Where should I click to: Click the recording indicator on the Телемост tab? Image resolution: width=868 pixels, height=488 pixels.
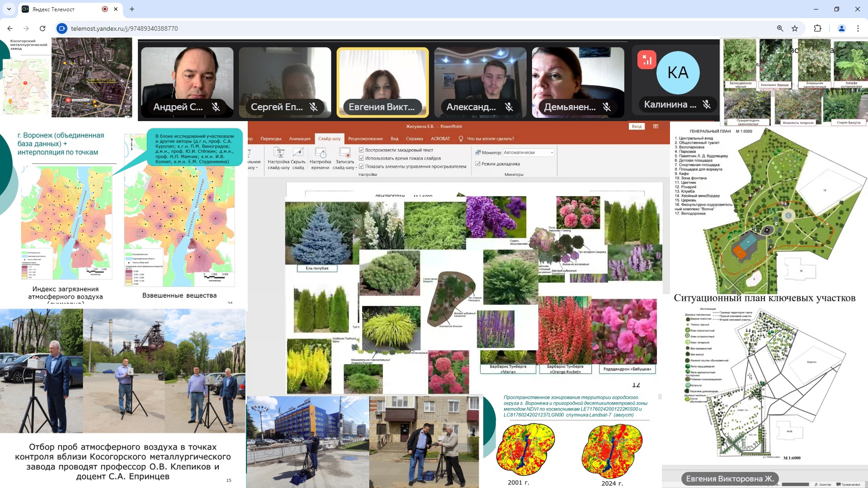coord(105,9)
